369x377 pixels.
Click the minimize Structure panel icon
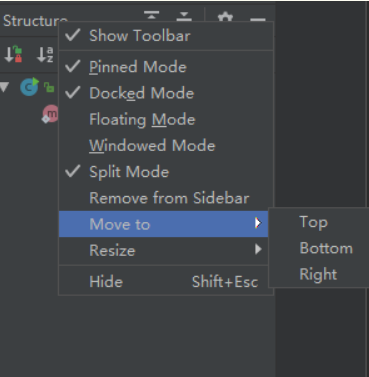pyautogui.click(x=258, y=19)
